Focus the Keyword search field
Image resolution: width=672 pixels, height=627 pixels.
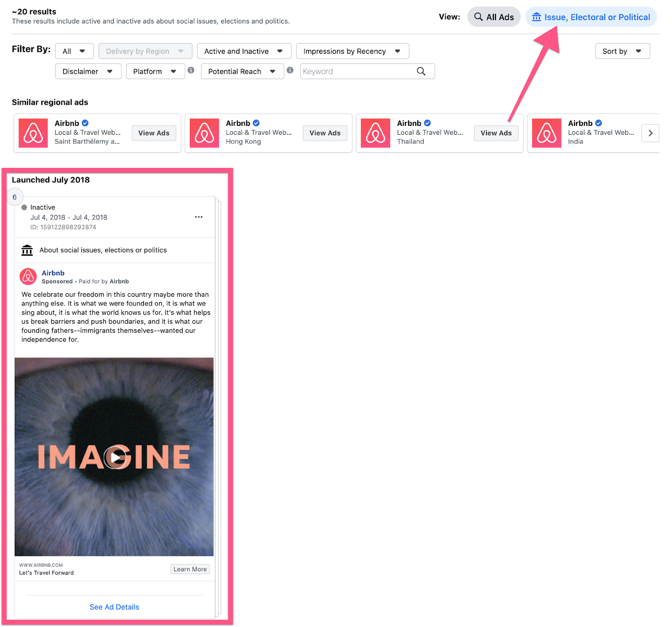(x=357, y=71)
